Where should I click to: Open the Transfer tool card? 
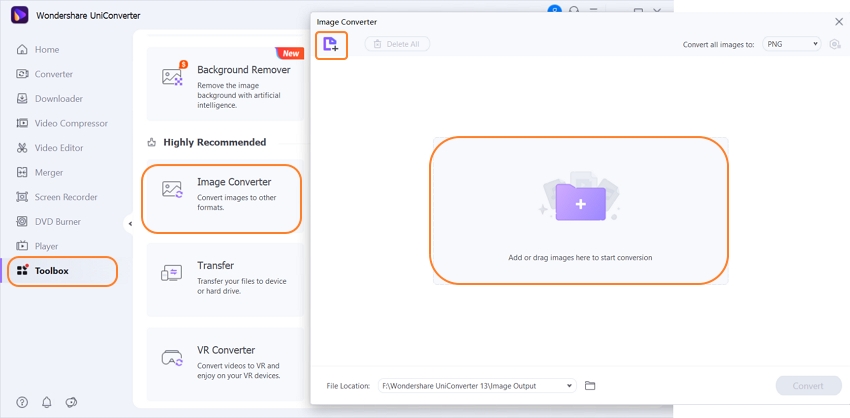pyautogui.click(x=225, y=280)
